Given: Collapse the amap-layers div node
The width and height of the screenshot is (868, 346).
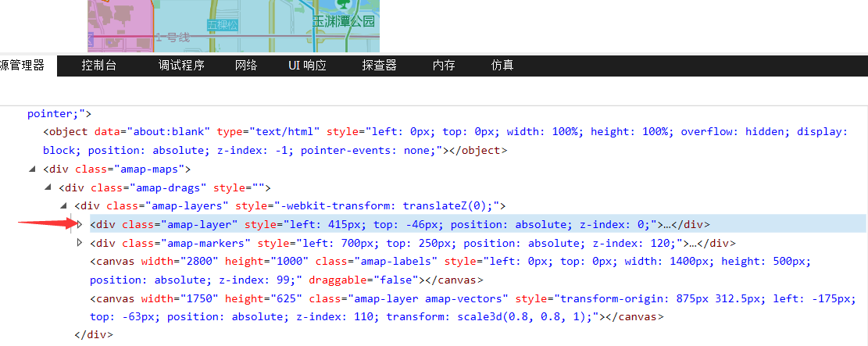Looking at the screenshot, I should point(63,206).
